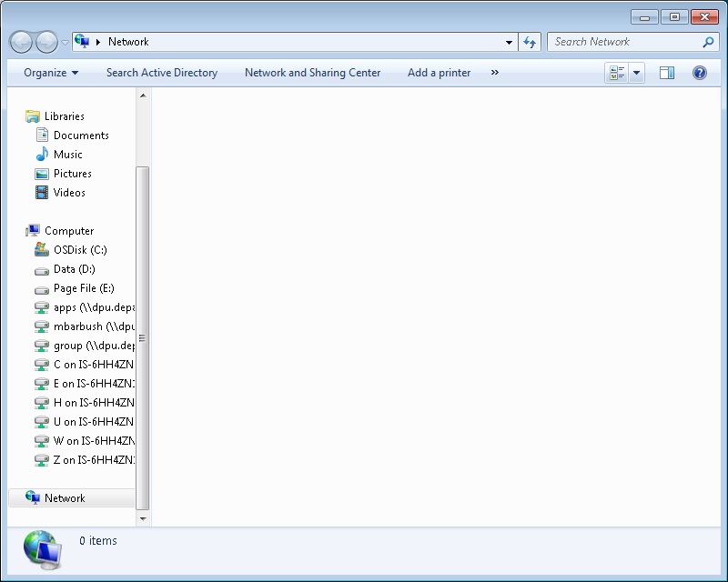Open the Help question mark icon
Screen dimensions: 728x582
point(700,73)
